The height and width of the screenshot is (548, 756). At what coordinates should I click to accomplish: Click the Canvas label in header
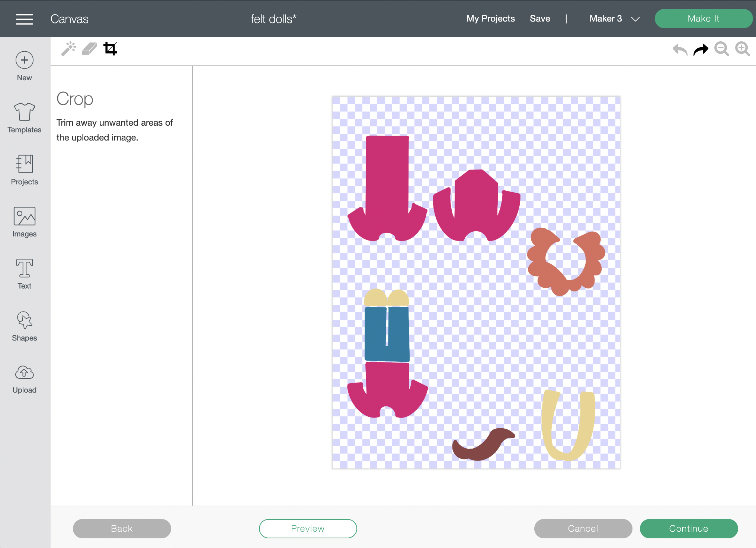70,19
